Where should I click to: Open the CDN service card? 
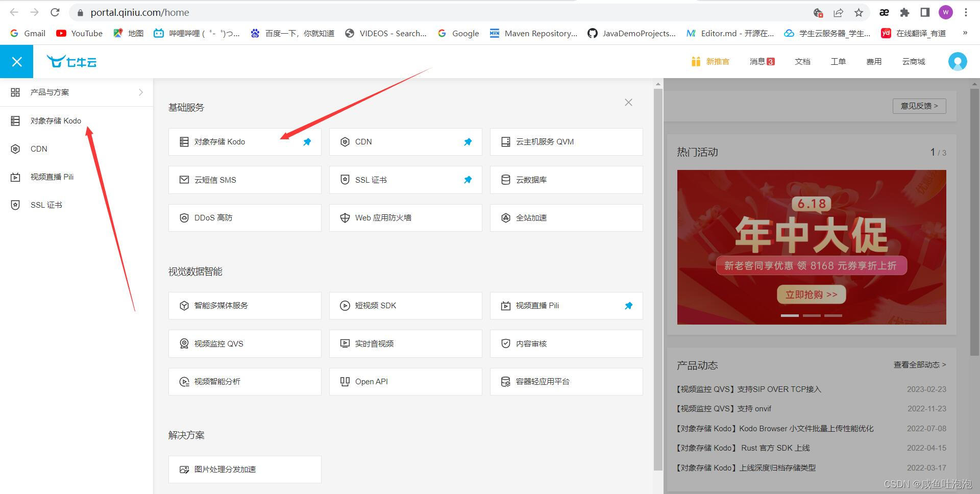coord(405,142)
